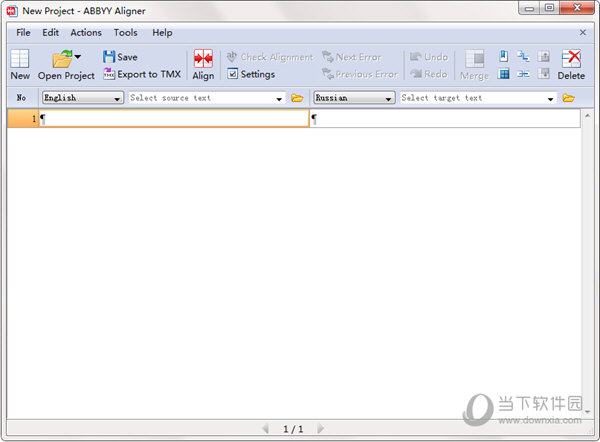Click the scrollbar up arrow
The image size is (600, 442).
pyautogui.click(x=587, y=115)
